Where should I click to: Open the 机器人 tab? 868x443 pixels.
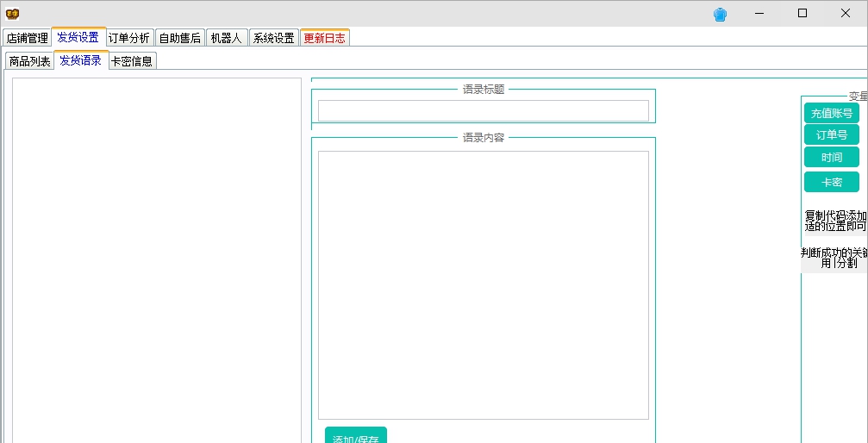click(x=226, y=38)
